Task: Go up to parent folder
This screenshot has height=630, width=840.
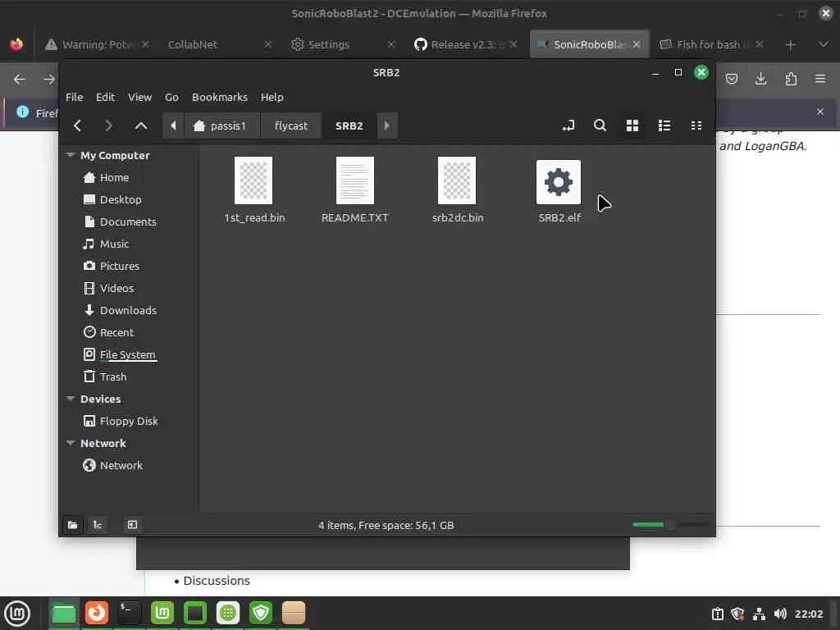Action: [x=141, y=126]
